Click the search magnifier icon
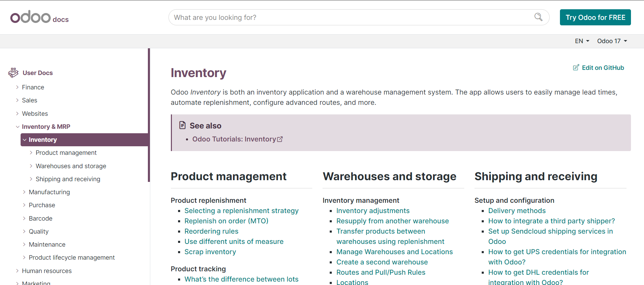The width and height of the screenshot is (644, 285). pos(538,17)
